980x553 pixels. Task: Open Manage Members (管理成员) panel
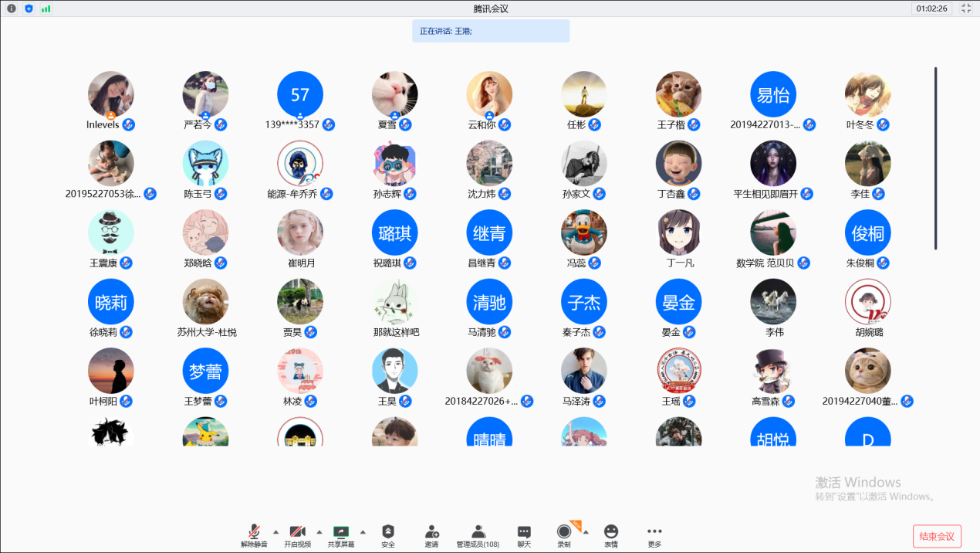click(478, 532)
